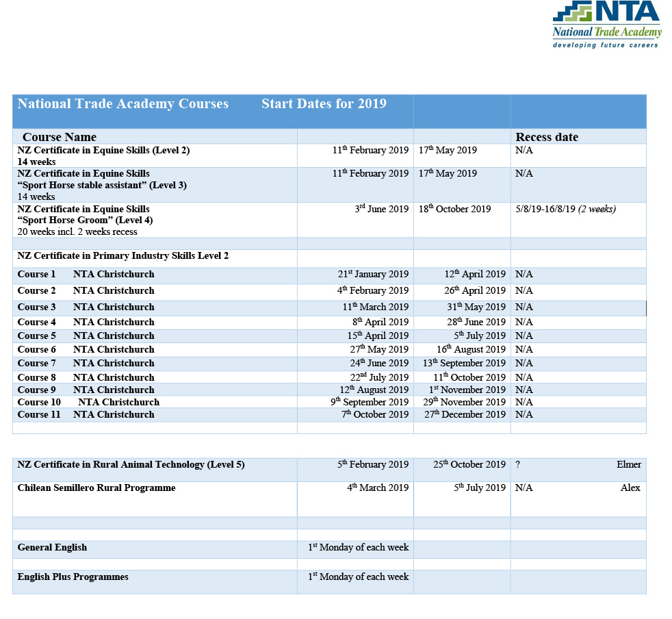Image resolution: width=672 pixels, height=619 pixels.
Task: Click '11th October 2019' end date
Action: 469,377
